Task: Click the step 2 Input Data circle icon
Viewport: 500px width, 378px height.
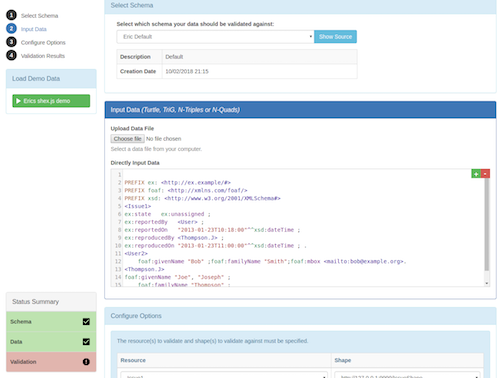Action: tap(11, 28)
